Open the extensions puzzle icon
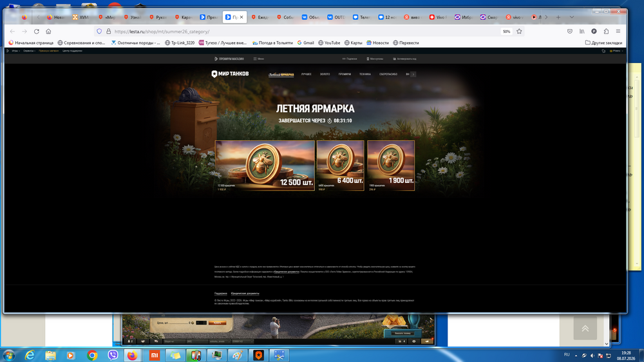The height and width of the screenshot is (362, 644). tap(606, 31)
